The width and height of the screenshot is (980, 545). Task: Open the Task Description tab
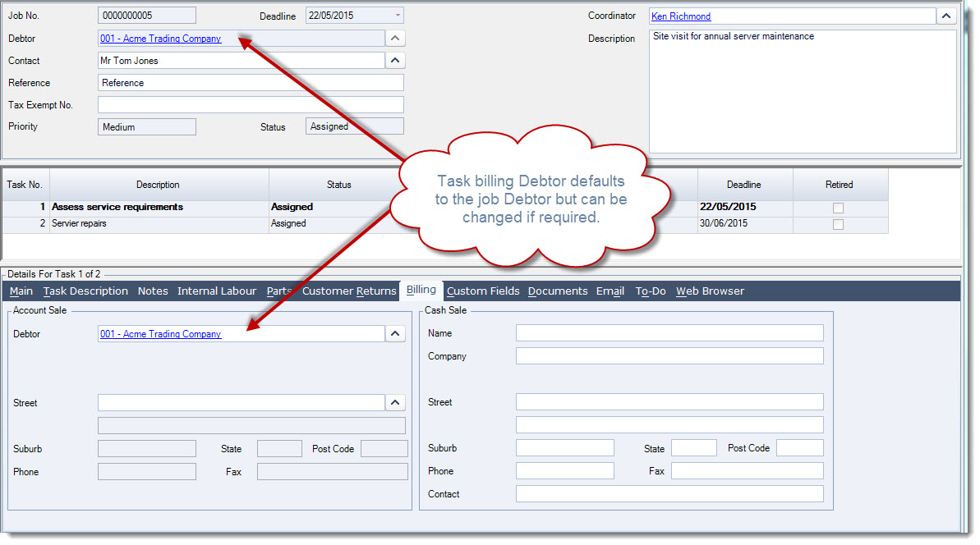(85, 291)
